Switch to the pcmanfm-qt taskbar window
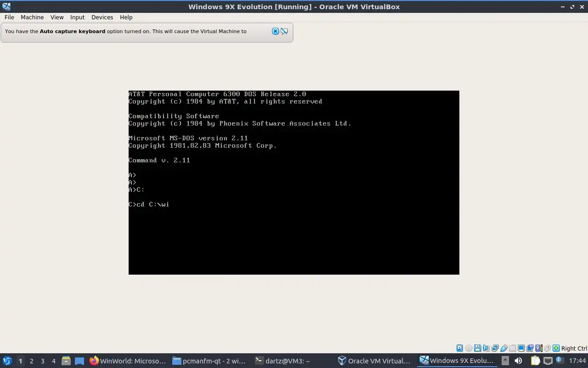 [x=210, y=361]
